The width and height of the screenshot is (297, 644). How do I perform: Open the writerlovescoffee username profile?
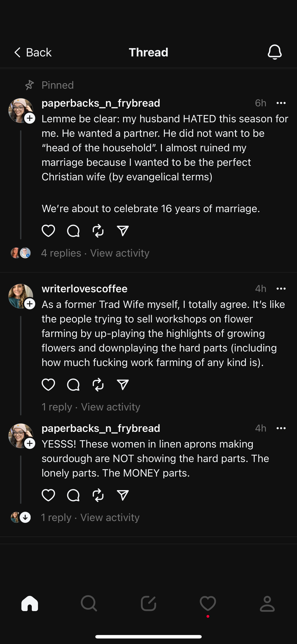coord(84,289)
